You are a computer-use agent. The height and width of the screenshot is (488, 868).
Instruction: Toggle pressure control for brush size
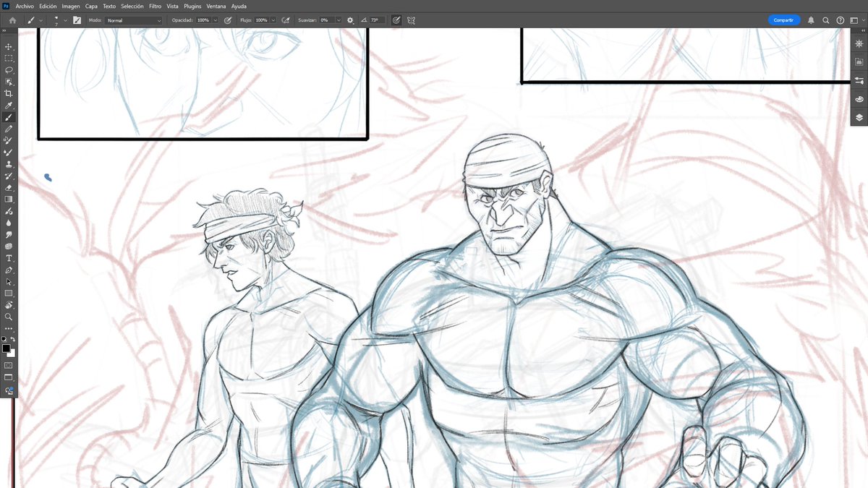[x=396, y=20]
